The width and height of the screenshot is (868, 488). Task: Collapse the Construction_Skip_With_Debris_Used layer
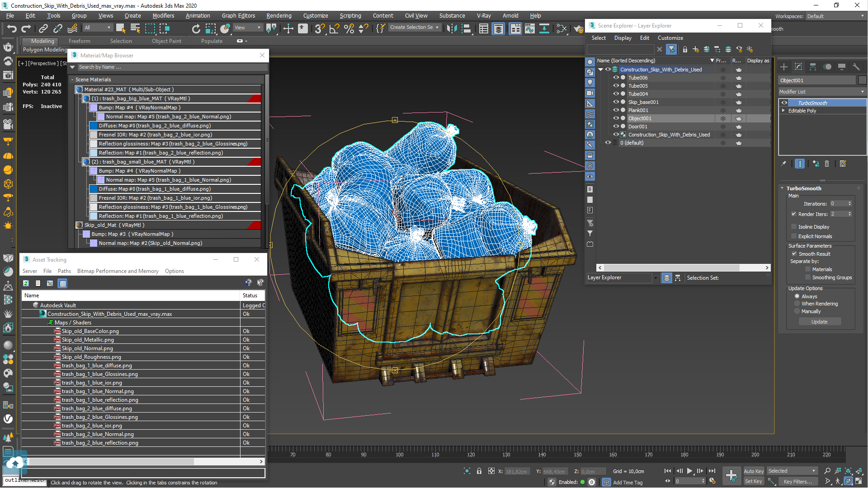point(600,70)
